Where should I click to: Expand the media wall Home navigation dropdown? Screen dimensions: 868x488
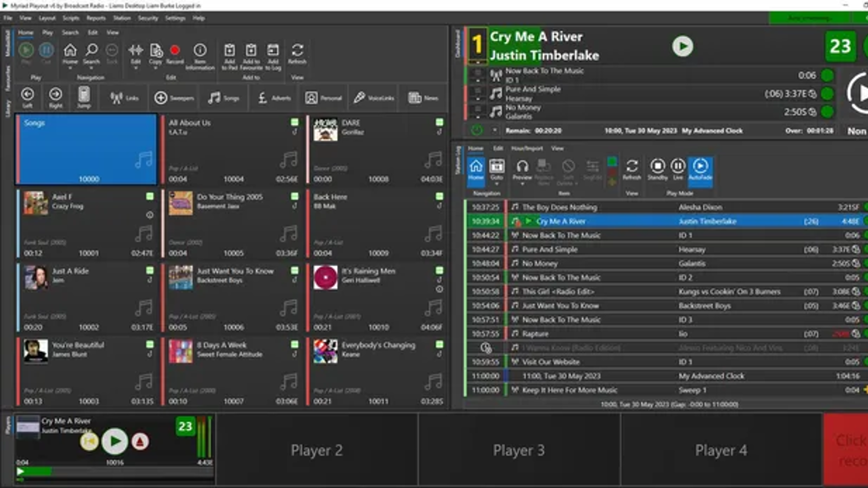tap(70, 68)
